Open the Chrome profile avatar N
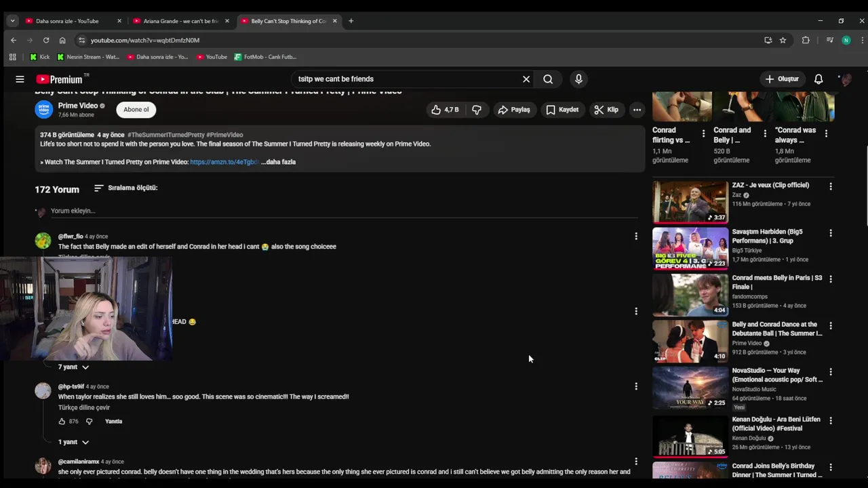The width and height of the screenshot is (868, 488). point(846,40)
